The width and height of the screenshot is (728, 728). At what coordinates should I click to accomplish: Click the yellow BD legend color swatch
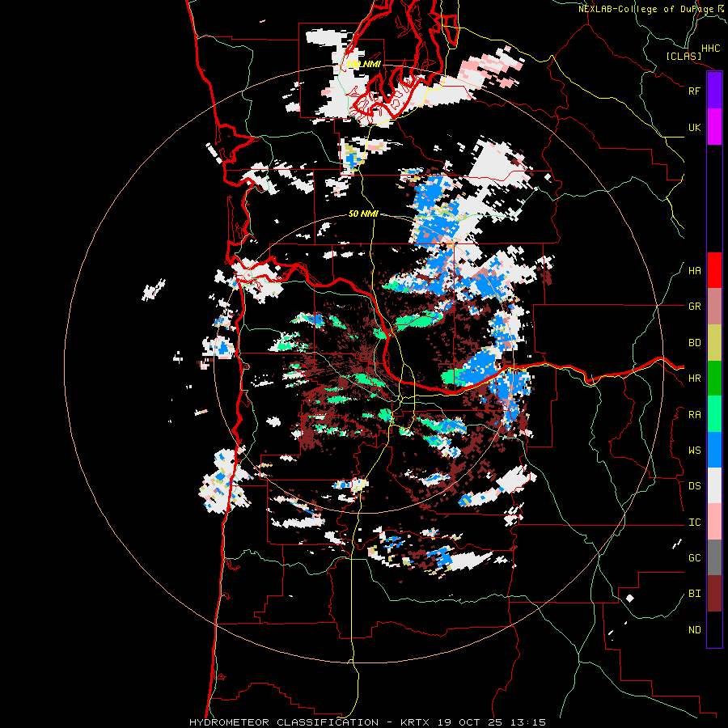pyautogui.click(x=714, y=343)
